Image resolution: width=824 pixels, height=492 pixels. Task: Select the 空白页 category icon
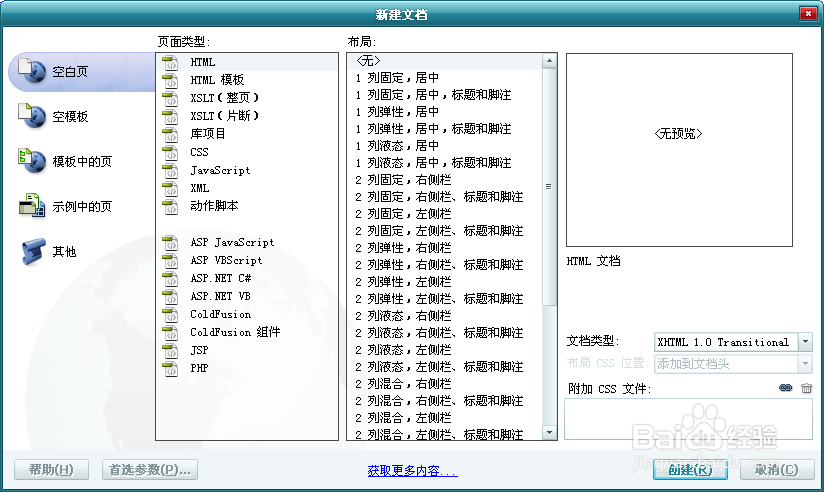(x=32, y=70)
